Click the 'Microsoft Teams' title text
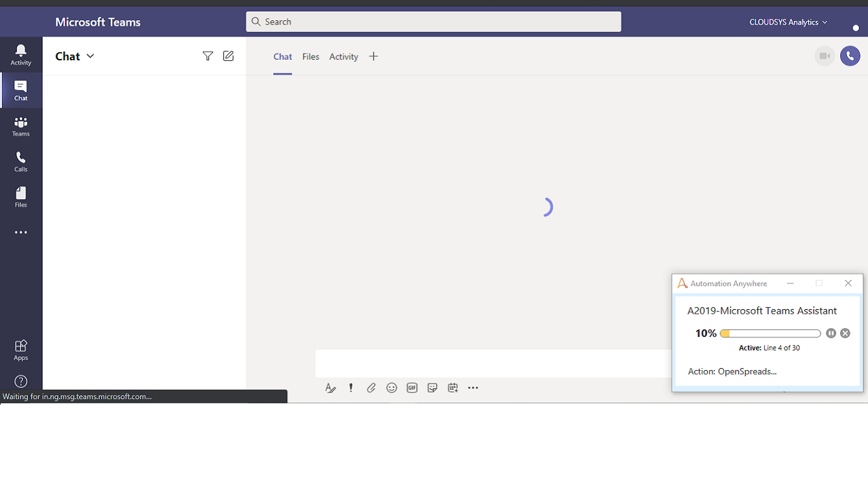The height and width of the screenshot is (488, 868). tap(98, 22)
